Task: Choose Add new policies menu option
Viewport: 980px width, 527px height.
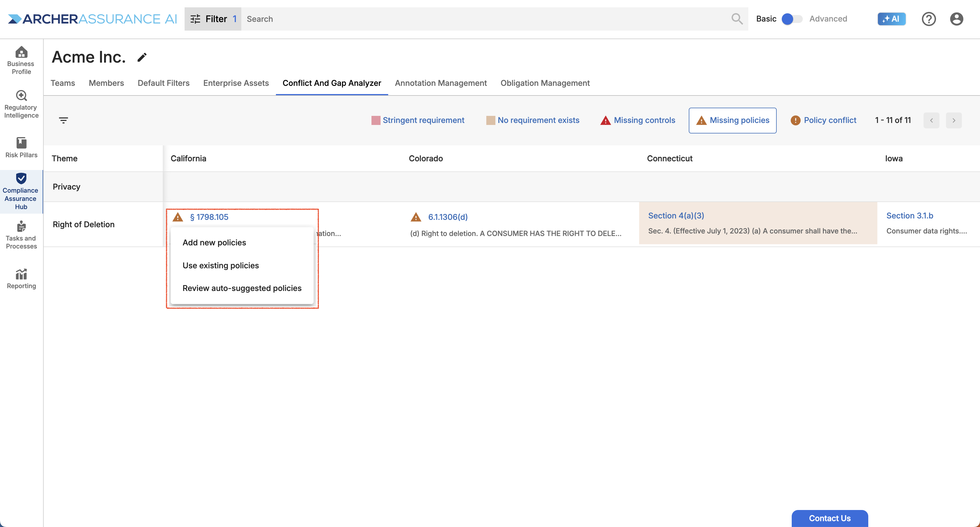Action: point(242,243)
